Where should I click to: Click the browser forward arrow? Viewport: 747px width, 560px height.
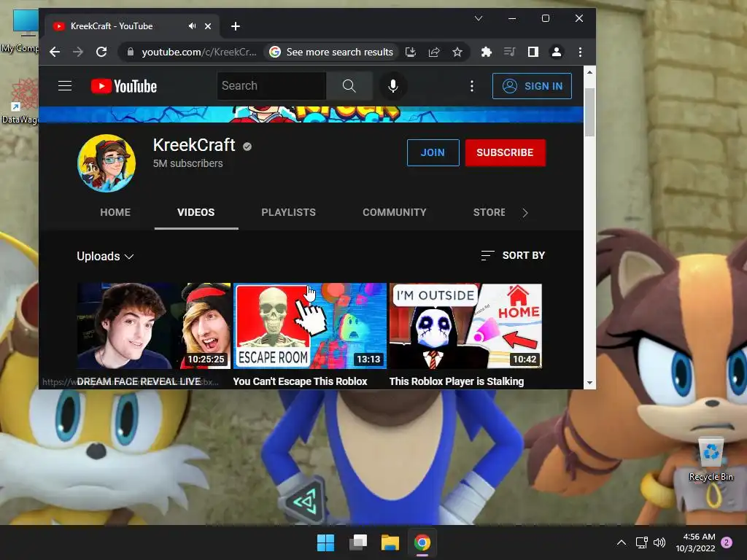click(78, 52)
